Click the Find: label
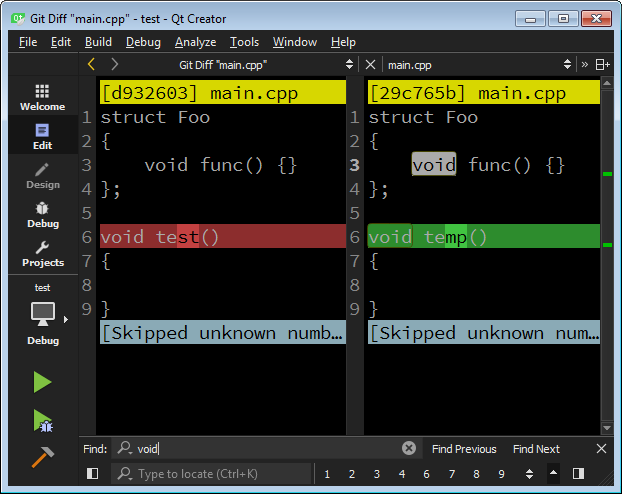 pyautogui.click(x=95, y=449)
